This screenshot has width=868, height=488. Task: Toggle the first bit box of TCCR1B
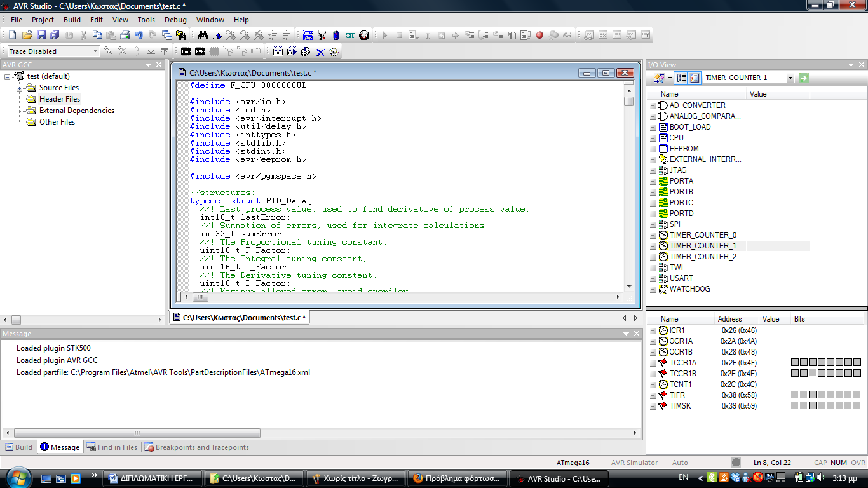[x=795, y=373]
